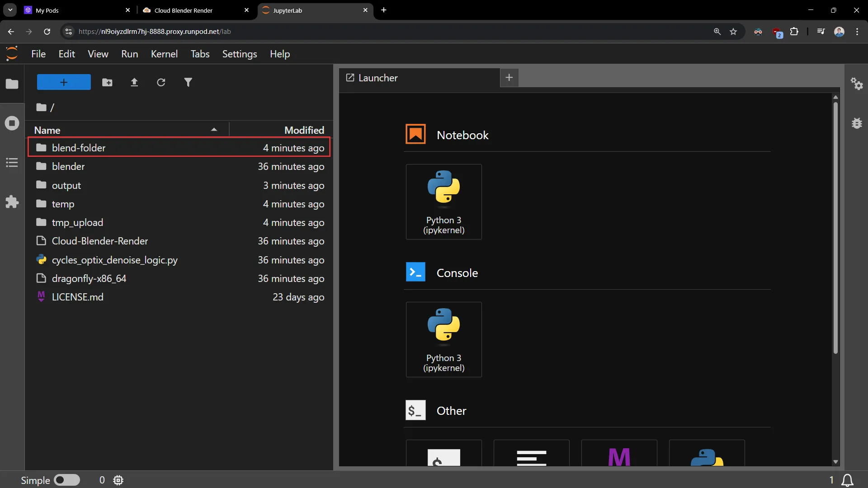Open the Settings menu
This screenshot has width=868, height=488.
pos(239,54)
